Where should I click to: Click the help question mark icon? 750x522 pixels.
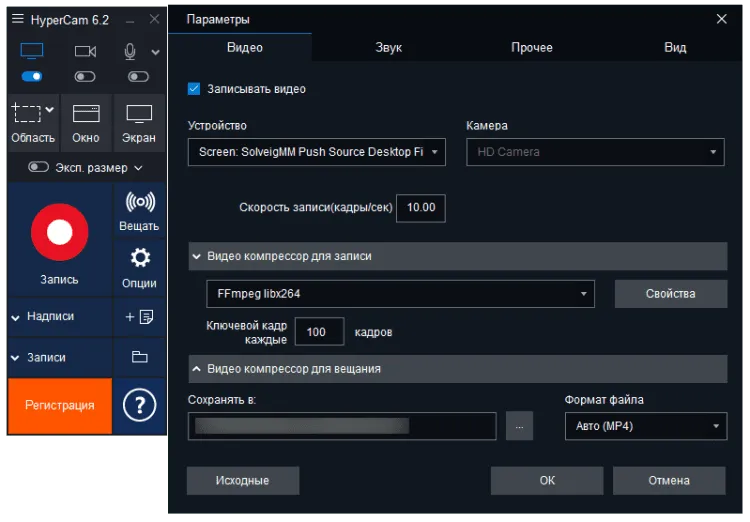(139, 405)
